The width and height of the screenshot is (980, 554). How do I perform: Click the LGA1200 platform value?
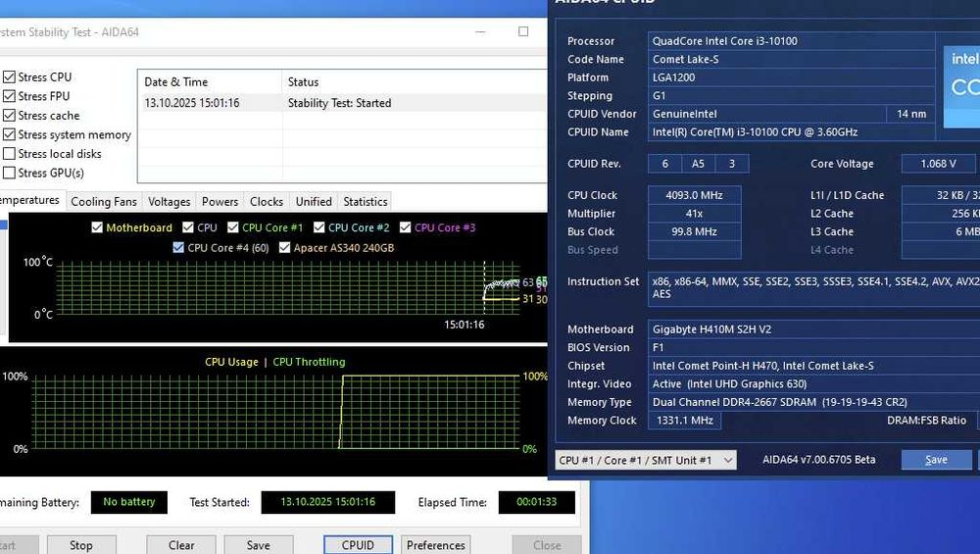[x=791, y=77]
